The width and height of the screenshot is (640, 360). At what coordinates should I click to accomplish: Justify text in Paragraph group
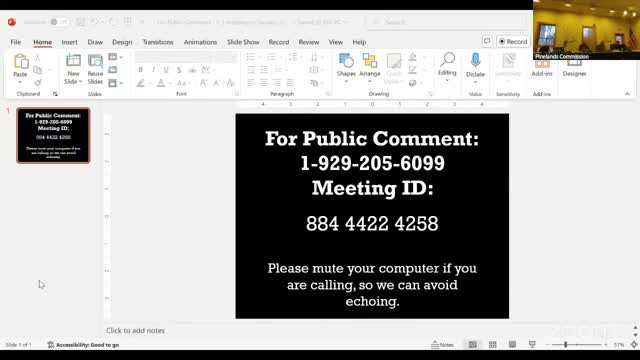tap(290, 83)
